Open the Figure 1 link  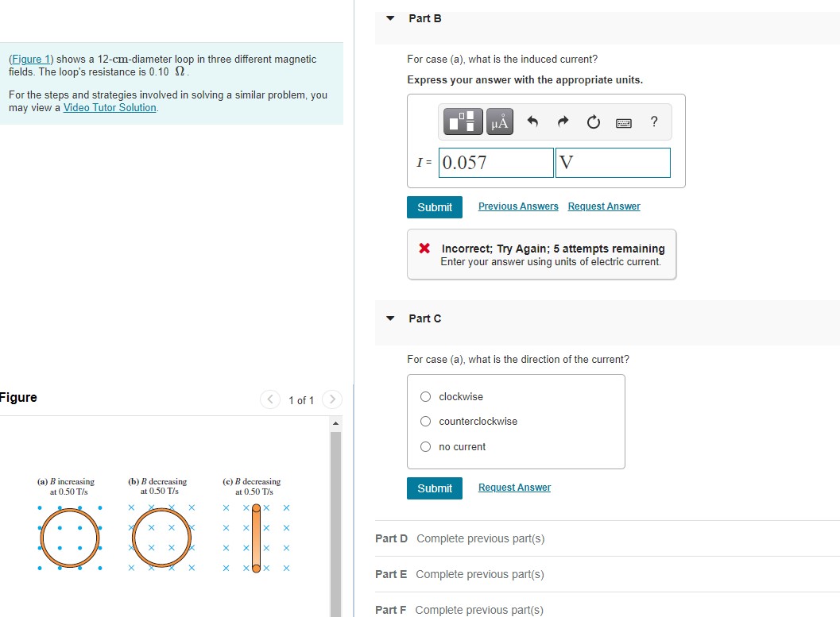tap(30, 59)
